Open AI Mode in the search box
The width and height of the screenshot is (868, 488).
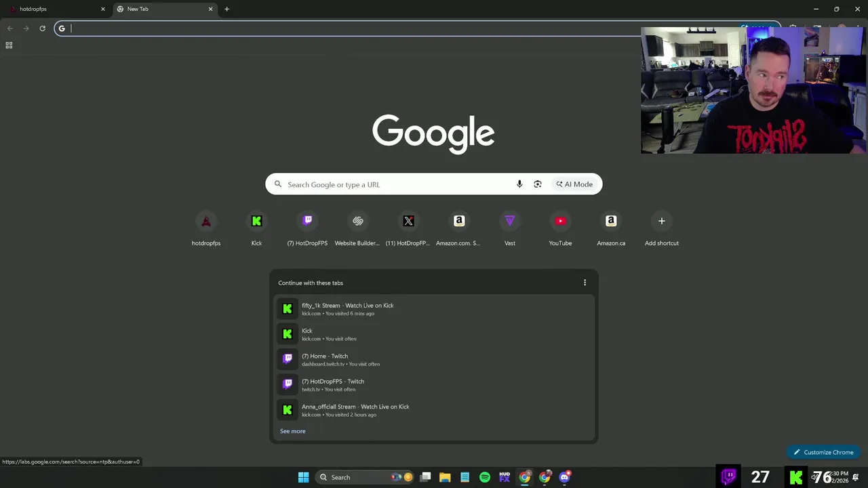pos(574,184)
